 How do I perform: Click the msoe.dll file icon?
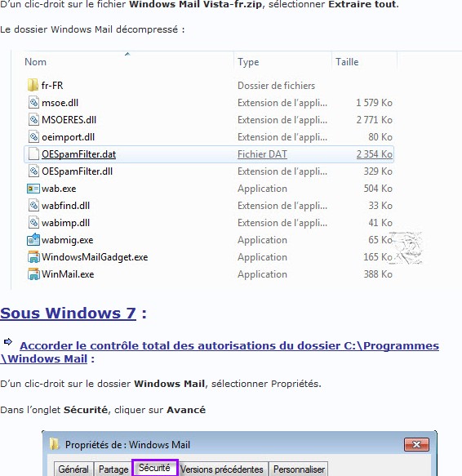click(33, 103)
